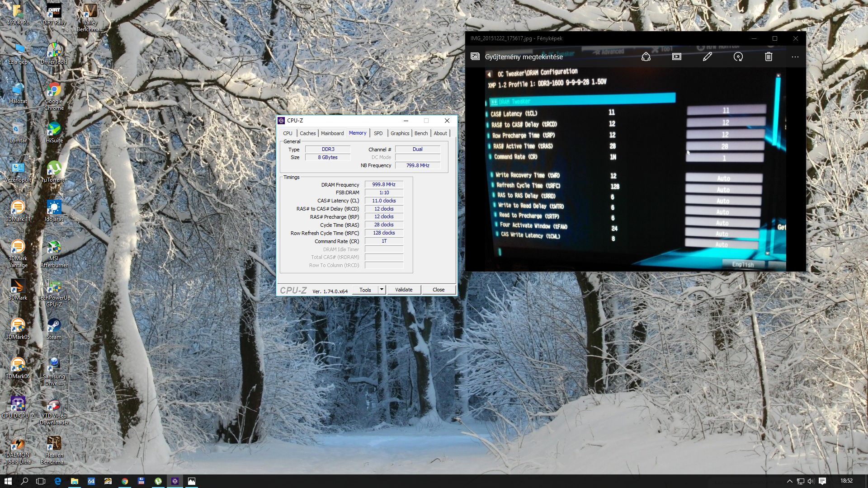Open taskbar search magnifier
The width and height of the screenshot is (868, 488).
24,481
